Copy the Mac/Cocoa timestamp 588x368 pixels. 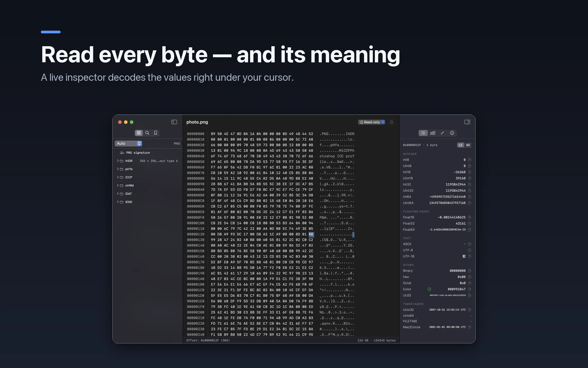point(469,327)
